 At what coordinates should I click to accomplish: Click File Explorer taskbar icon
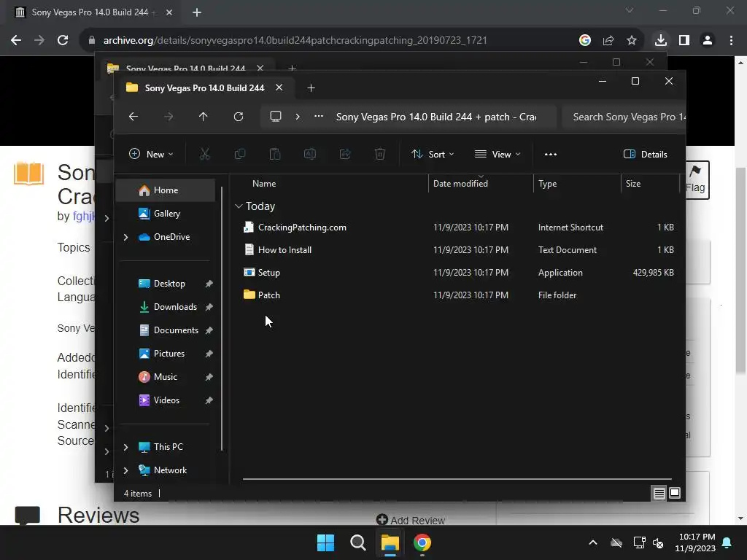pos(390,542)
